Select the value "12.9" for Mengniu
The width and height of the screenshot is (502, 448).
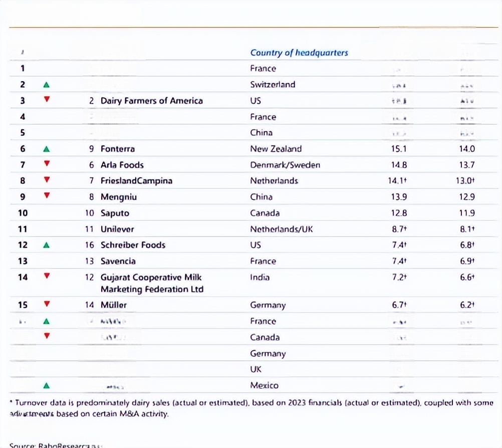tap(467, 197)
